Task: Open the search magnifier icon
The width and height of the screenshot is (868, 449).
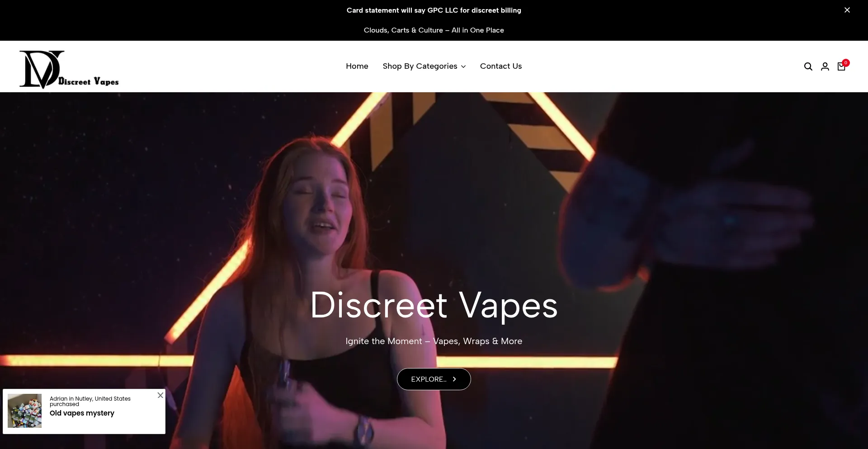Action: click(808, 67)
